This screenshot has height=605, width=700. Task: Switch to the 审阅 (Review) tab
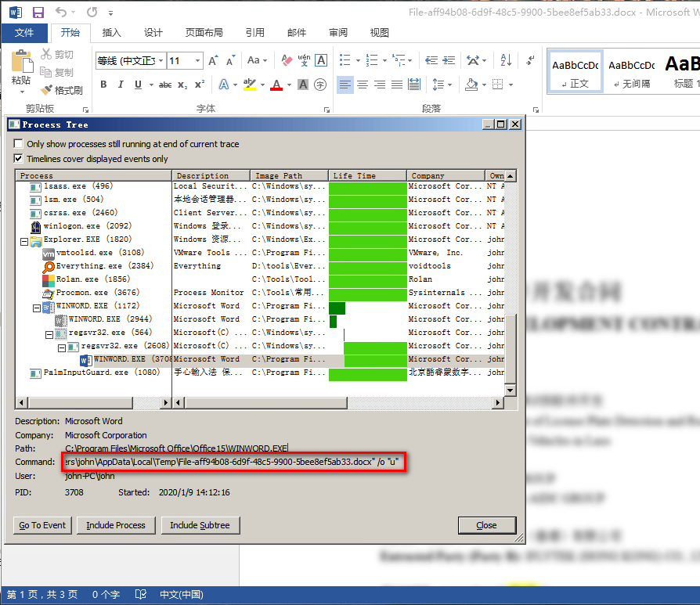click(x=338, y=33)
